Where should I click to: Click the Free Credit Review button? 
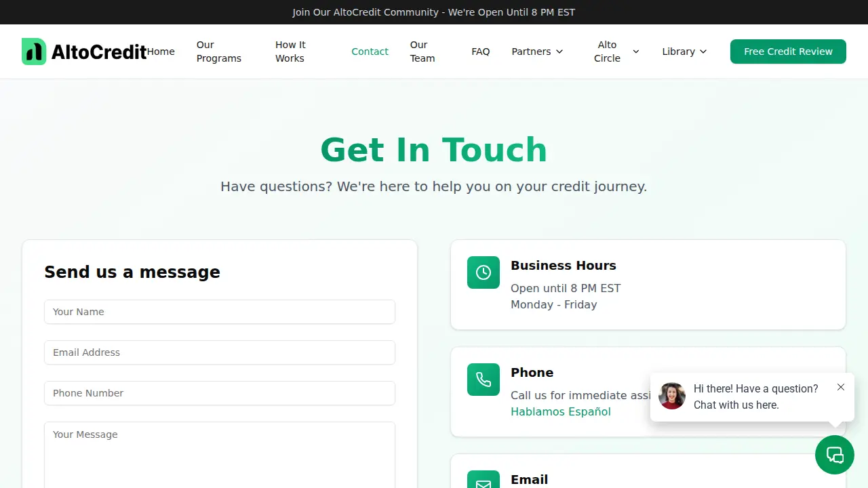(x=788, y=52)
